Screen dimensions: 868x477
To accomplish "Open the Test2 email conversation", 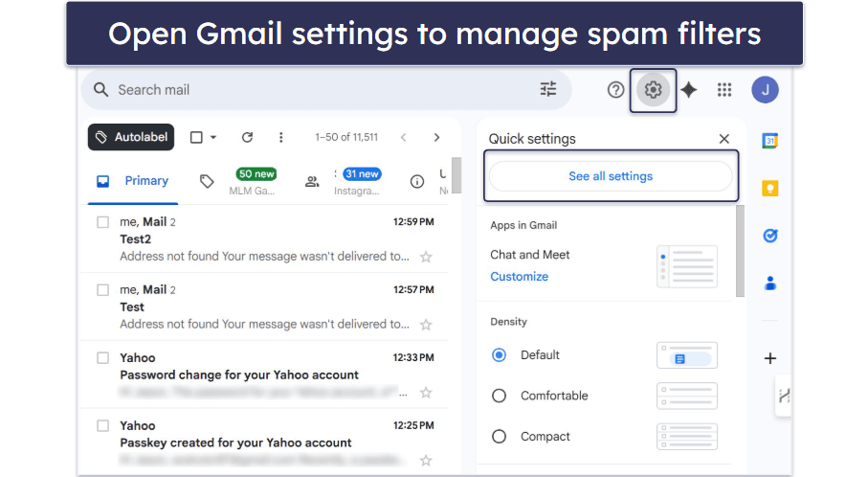I will click(x=264, y=238).
